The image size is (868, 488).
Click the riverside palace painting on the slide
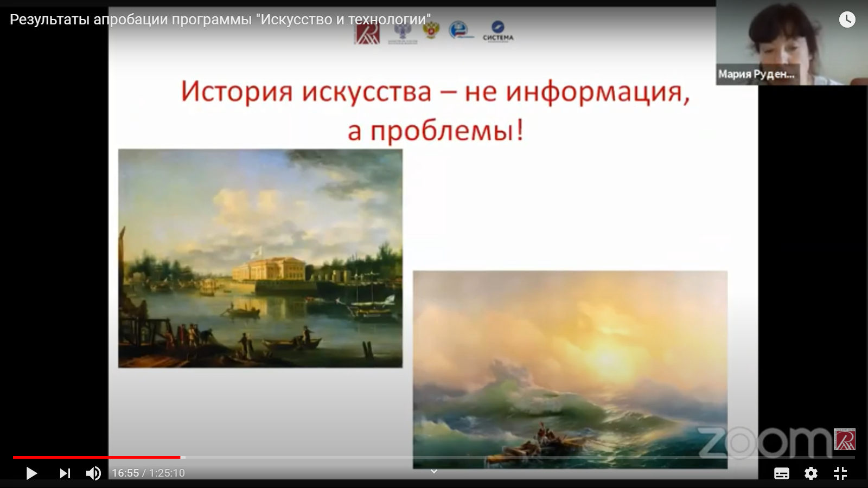(x=260, y=259)
